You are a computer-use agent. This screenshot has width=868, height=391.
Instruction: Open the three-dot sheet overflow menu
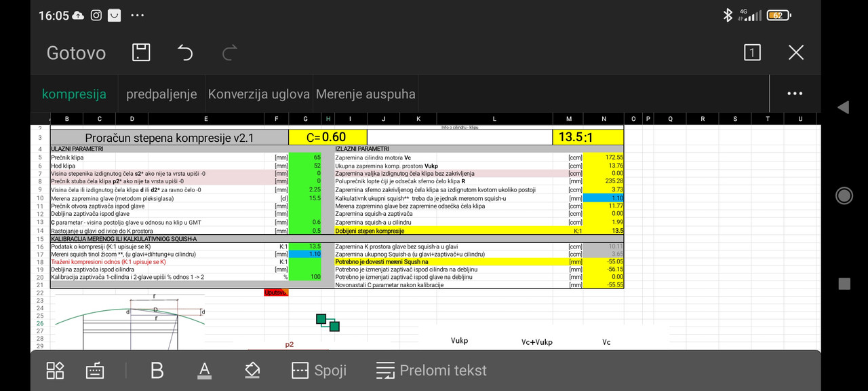pos(795,94)
